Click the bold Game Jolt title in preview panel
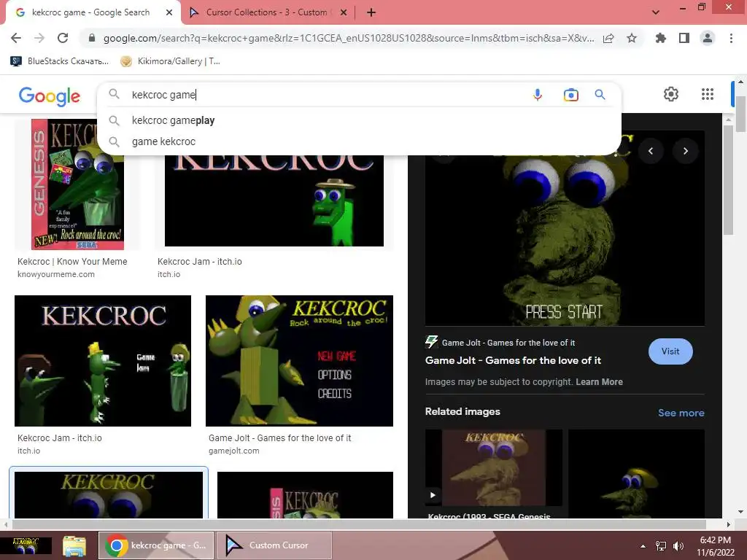 [513, 360]
